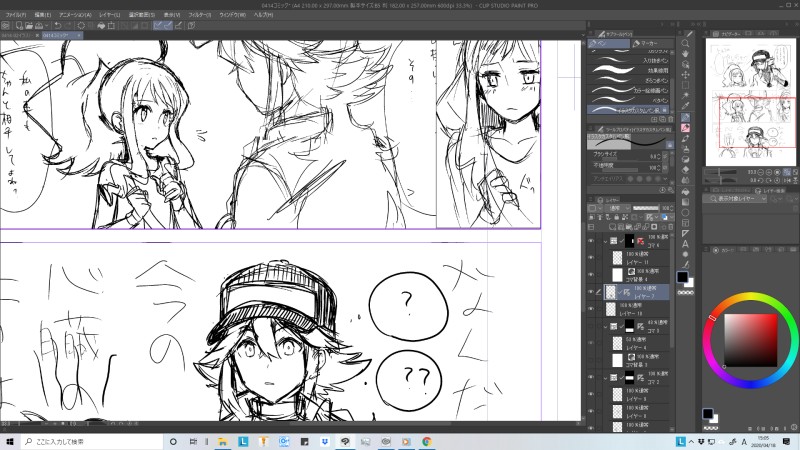The image size is (800, 450).
Task: Expand the anti-aliasing options chevron
Action: tap(664, 179)
